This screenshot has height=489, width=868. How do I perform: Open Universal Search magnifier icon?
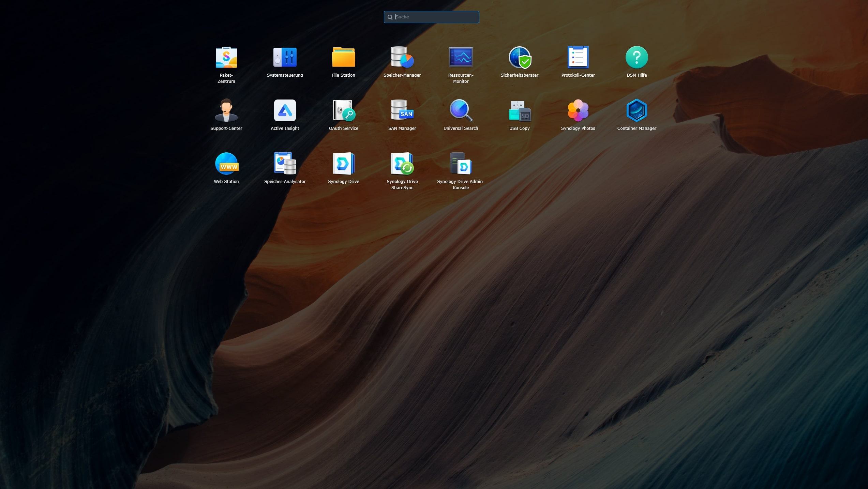tap(461, 110)
